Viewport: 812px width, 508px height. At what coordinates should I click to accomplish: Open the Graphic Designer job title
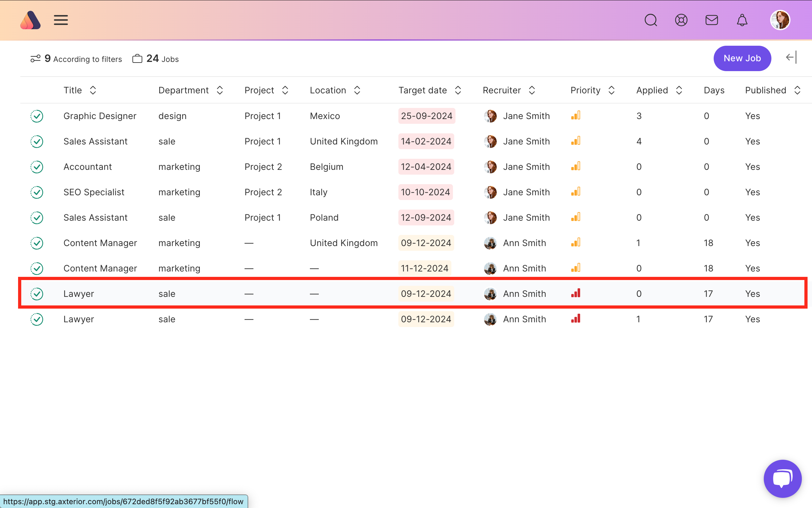click(x=100, y=116)
